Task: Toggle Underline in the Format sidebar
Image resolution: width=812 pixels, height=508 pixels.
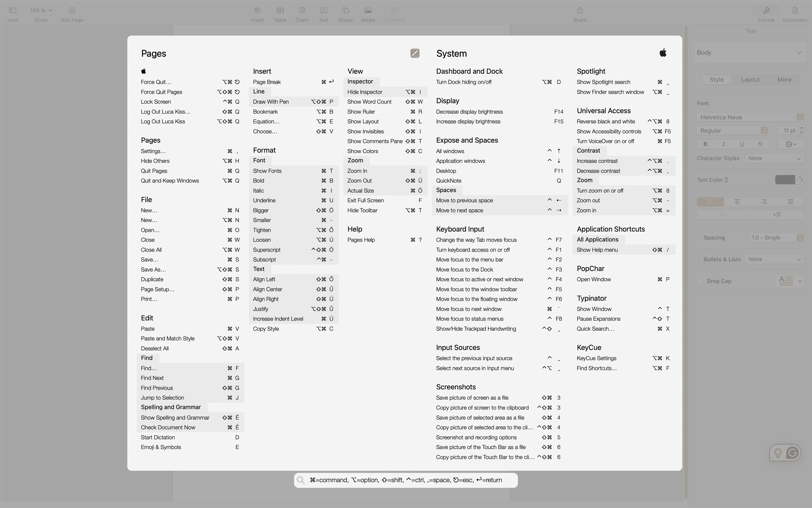Action: [742, 144]
